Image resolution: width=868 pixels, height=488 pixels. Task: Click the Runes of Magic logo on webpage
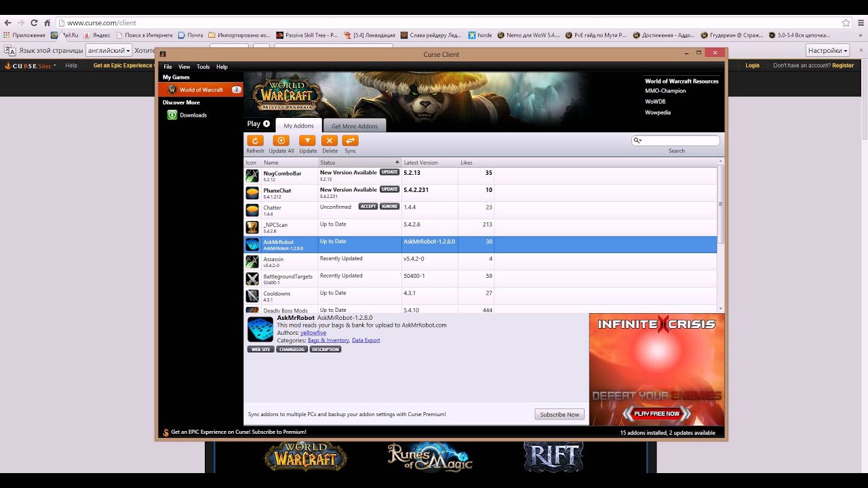(x=429, y=456)
